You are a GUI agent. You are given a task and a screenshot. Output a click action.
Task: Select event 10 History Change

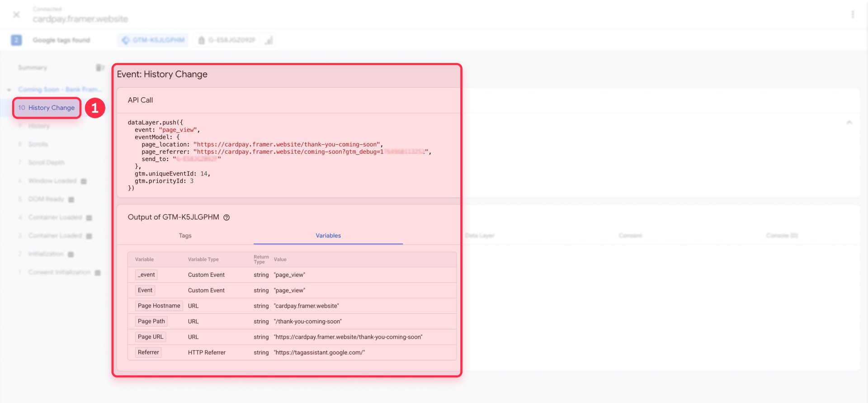coord(47,108)
